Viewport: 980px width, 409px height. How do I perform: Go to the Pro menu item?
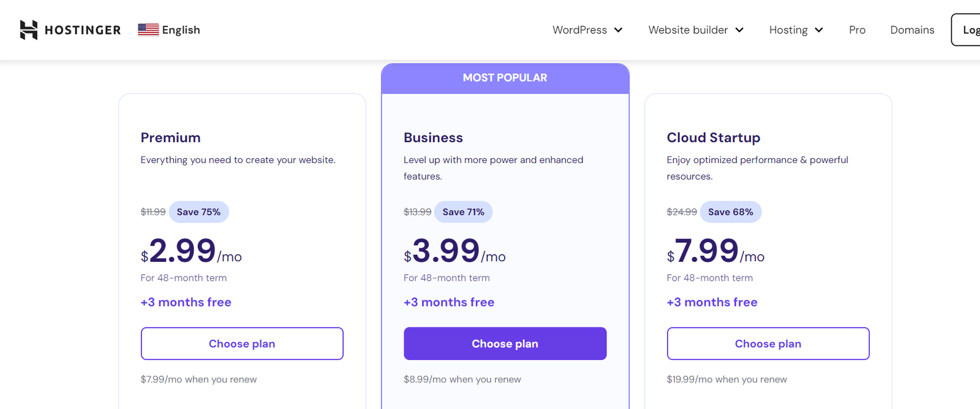click(857, 30)
